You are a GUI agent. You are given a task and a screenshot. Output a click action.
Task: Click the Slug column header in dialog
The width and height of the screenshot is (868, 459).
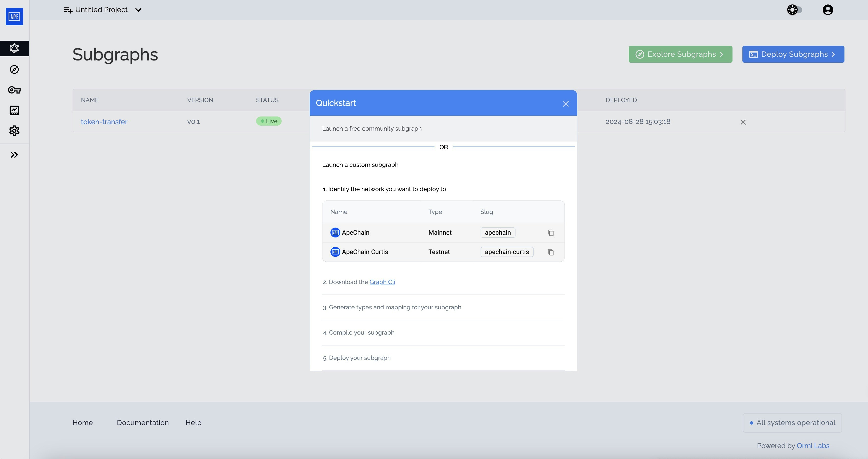point(486,212)
